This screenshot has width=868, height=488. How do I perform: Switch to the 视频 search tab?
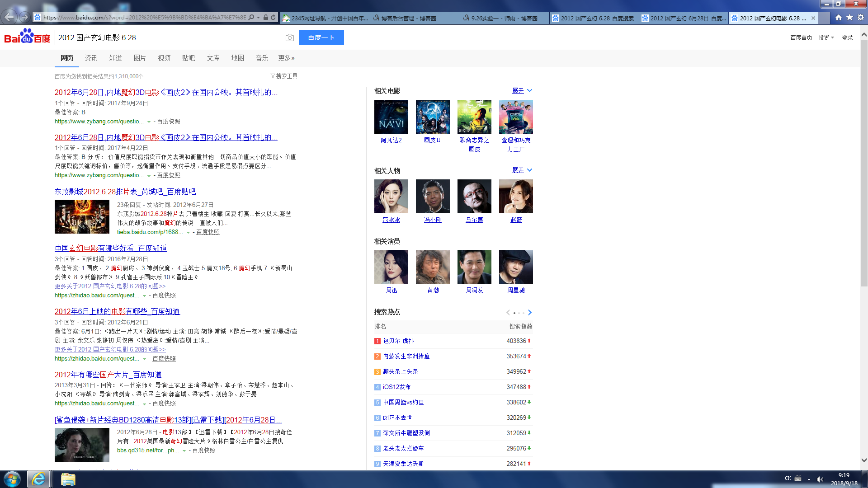(164, 58)
